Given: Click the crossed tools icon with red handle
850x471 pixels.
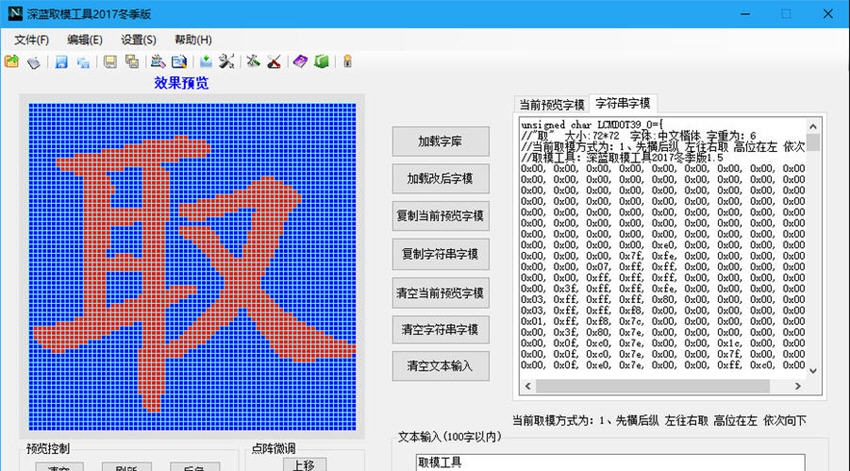Looking at the screenshot, I should pyautogui.click(x=274, y=61).
